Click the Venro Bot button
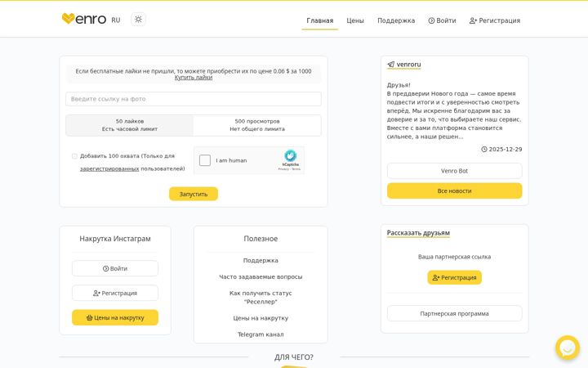Image resolution: width=588 pixels, height=368 pixels. [455, 171]
